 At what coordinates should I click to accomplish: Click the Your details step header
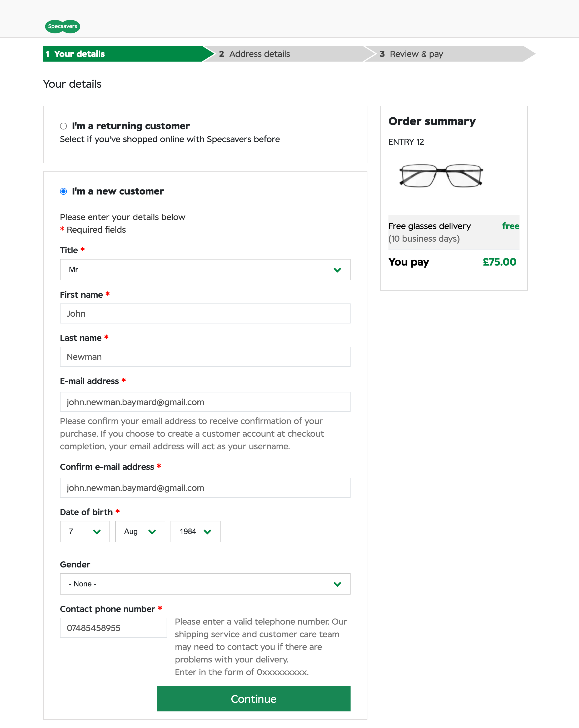pyautogui.click(x=79, y=54)
